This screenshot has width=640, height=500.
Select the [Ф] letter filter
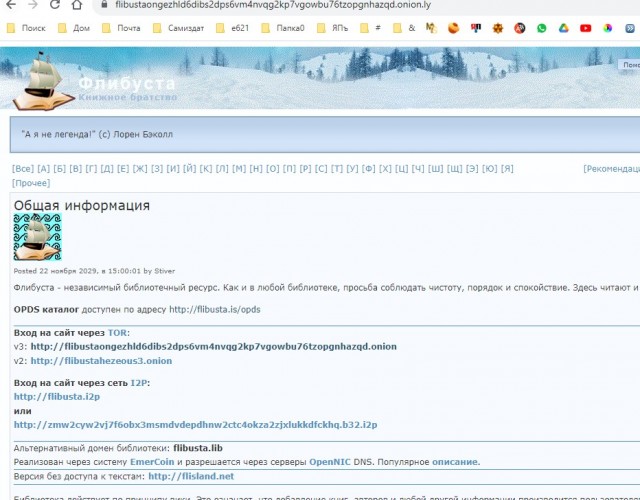click(x=368, y=169)
